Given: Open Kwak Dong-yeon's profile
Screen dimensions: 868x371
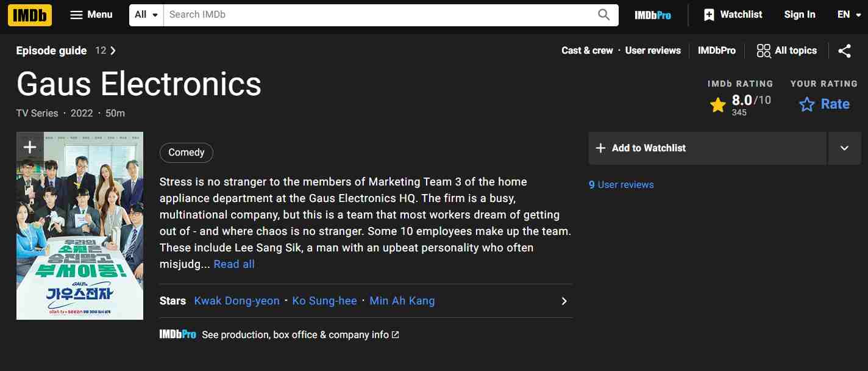Looking at the screenshot, I should pos(237,301).
